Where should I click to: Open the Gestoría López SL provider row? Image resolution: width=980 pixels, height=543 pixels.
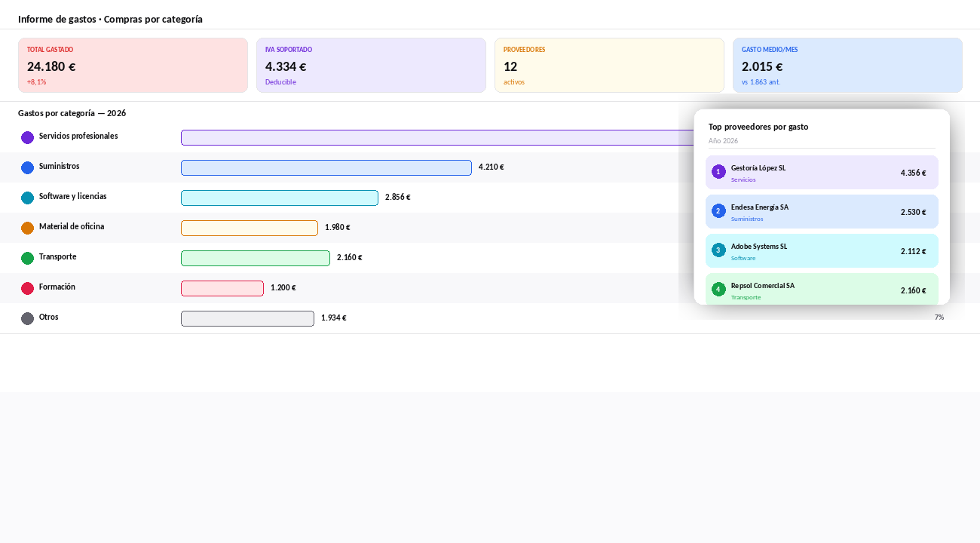(x=822, y=173)
